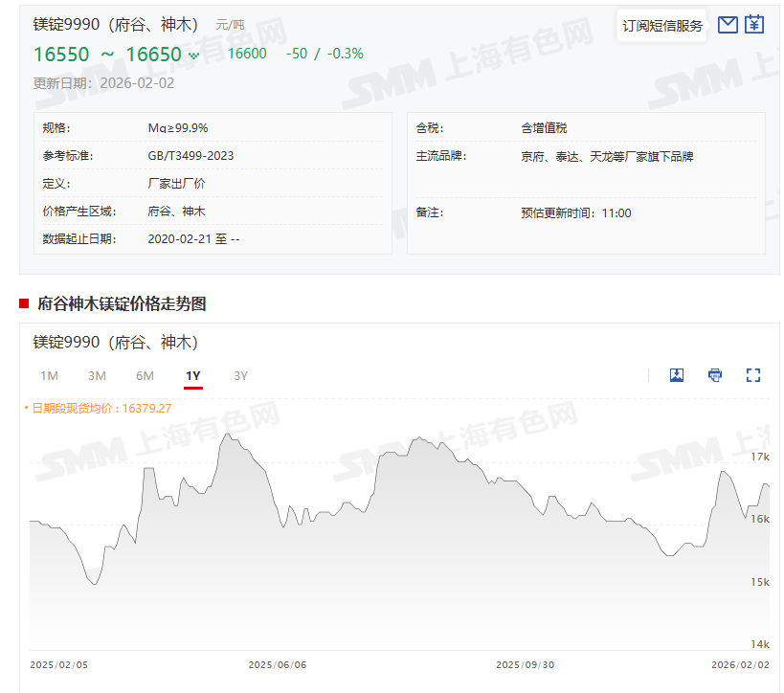The image size is (784, 693).
Task: Click the chart save-as-image icon
Action: [677, 375]
